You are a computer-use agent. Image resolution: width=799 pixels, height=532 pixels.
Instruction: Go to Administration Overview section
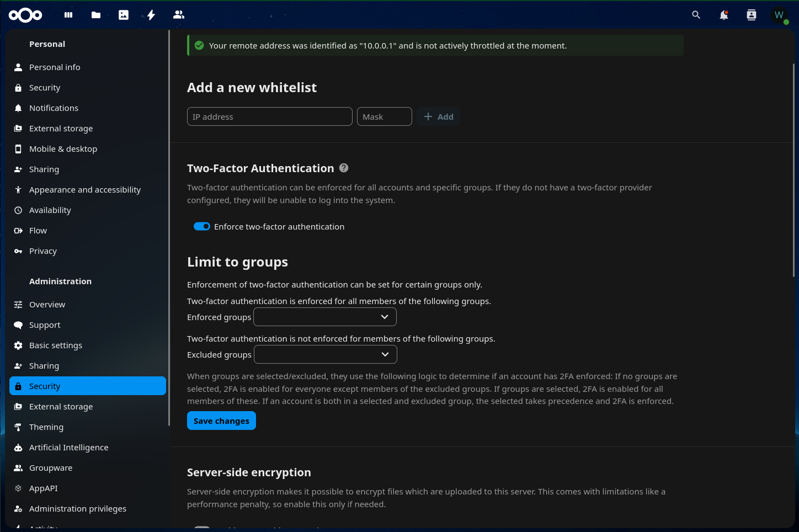tap(47, 305)
